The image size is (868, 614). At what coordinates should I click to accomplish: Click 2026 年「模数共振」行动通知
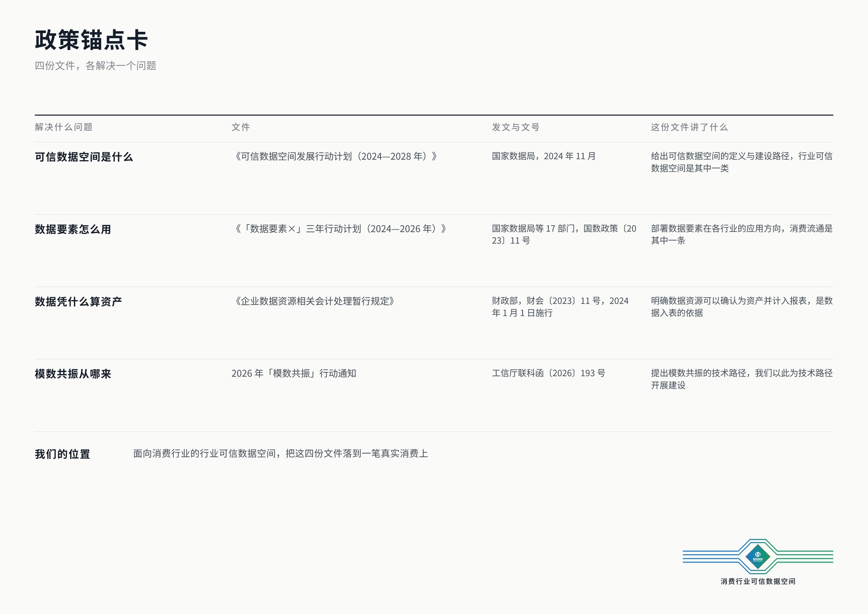point(294,373)
